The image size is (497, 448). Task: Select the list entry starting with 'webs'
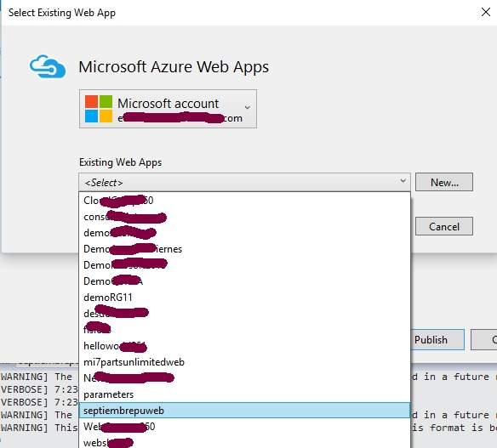[x=244, y=442]
